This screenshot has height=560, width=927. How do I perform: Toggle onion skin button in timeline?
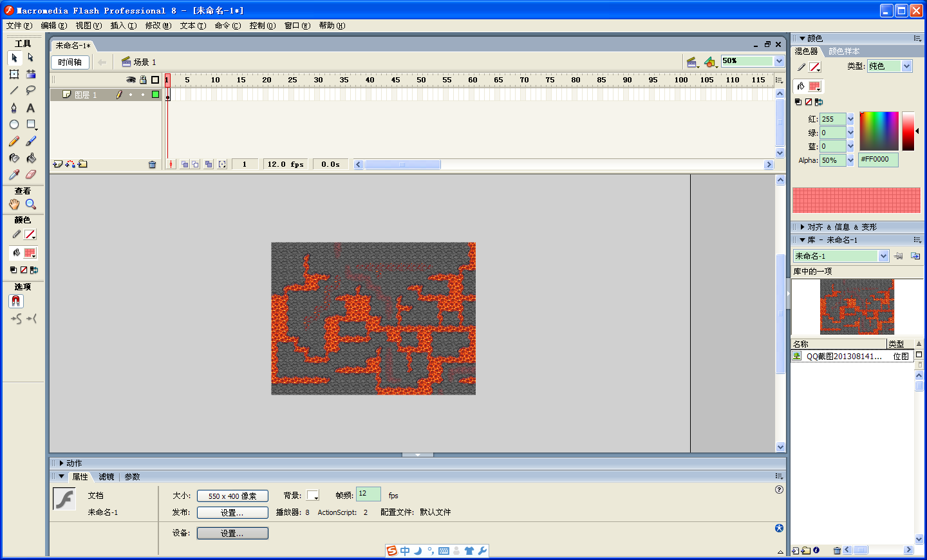(x=185, y=165)
